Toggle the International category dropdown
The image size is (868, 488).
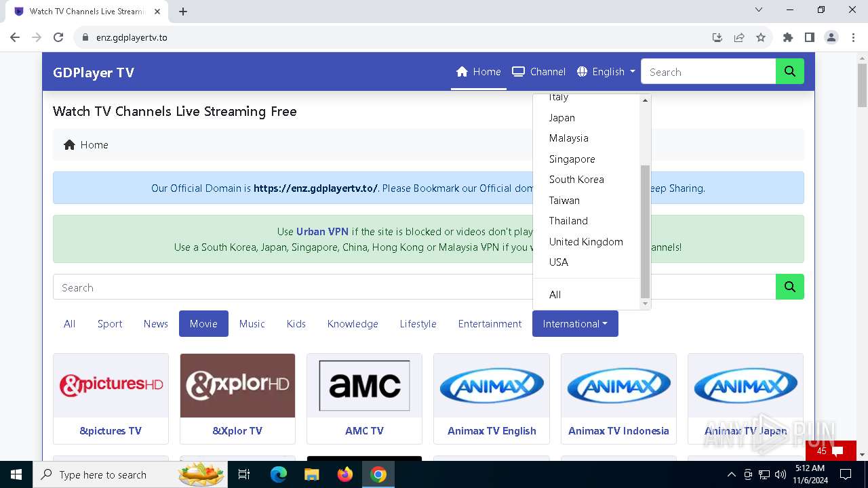(x=575, y=324)
